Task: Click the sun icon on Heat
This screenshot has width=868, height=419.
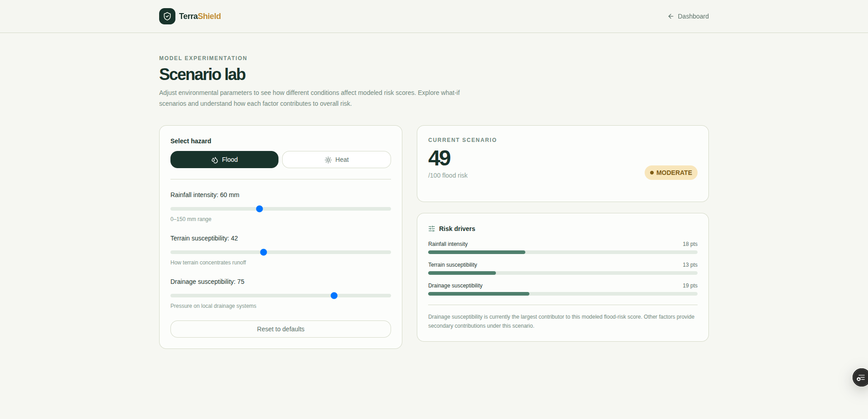Action: 328,160
